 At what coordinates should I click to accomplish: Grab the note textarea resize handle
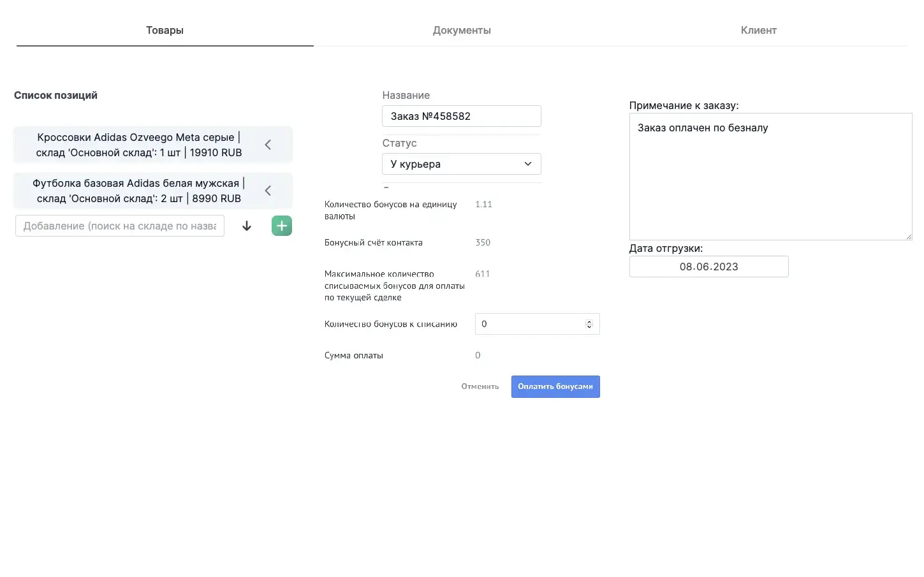[909, 237]
